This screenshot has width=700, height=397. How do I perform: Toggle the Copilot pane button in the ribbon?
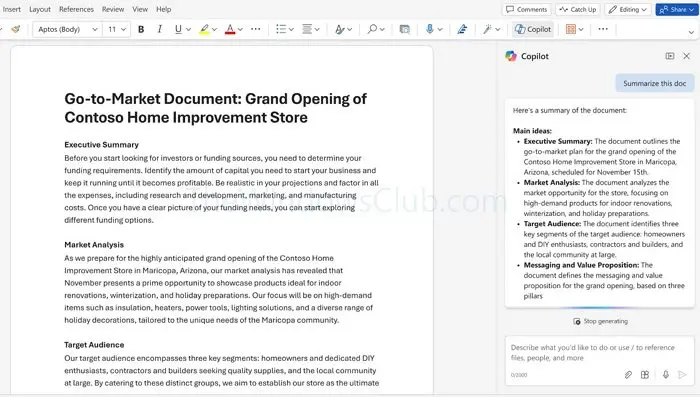[x=533, y=29]
